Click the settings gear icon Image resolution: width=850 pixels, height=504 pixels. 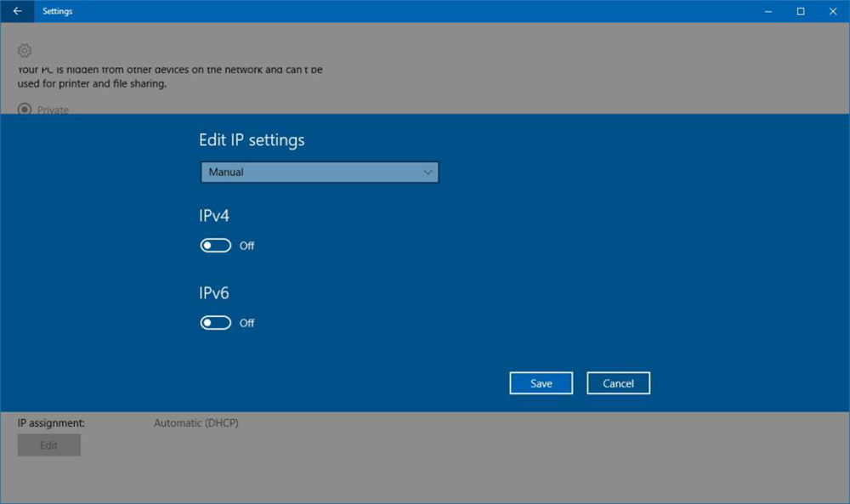(x=25, y=50)
